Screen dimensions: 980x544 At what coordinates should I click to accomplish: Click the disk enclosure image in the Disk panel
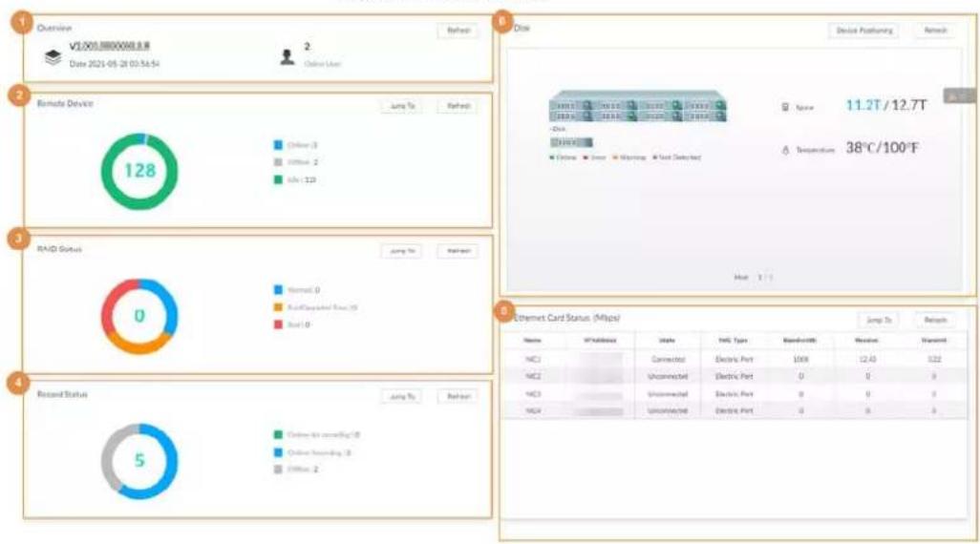click(637, 106)
